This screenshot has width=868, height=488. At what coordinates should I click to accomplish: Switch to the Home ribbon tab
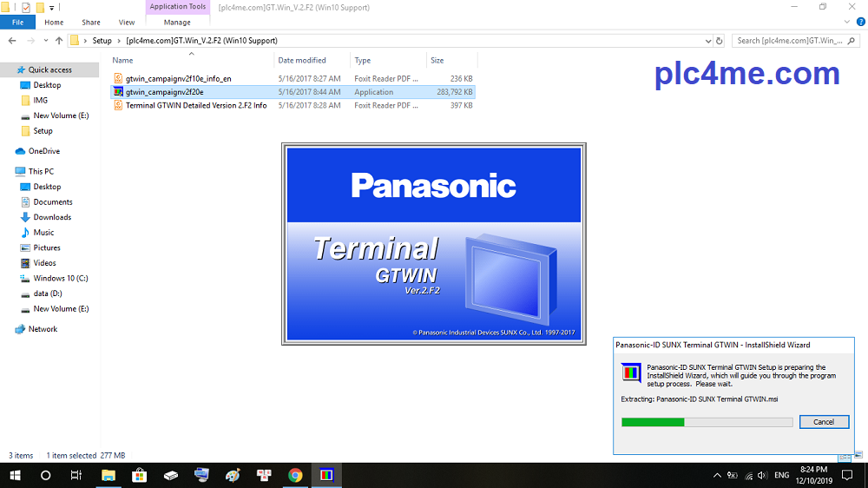pyautogui.click(x=54, y=23)
